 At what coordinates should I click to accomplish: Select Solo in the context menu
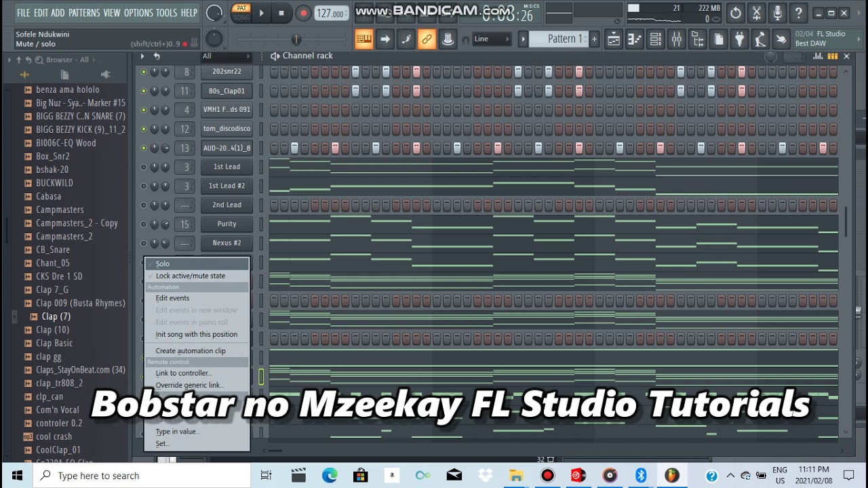[x=197, y=264]
